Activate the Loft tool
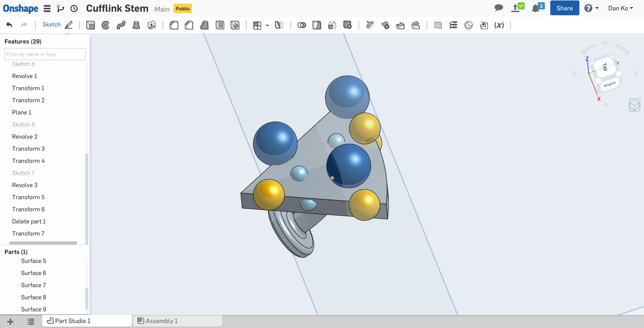 tap(136, 25)
